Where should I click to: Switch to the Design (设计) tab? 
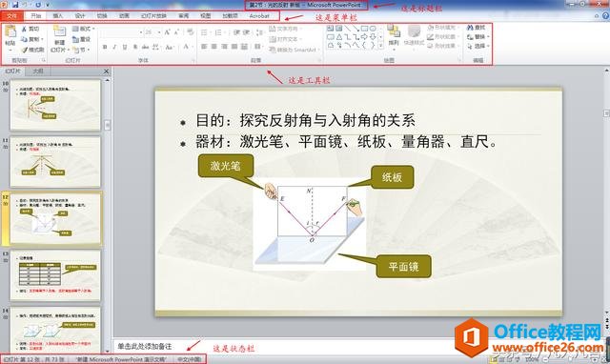[80, 16]
